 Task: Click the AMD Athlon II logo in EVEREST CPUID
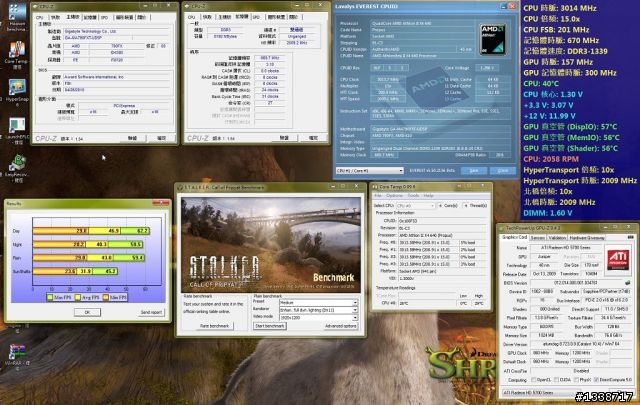click(x=493, y=39)
